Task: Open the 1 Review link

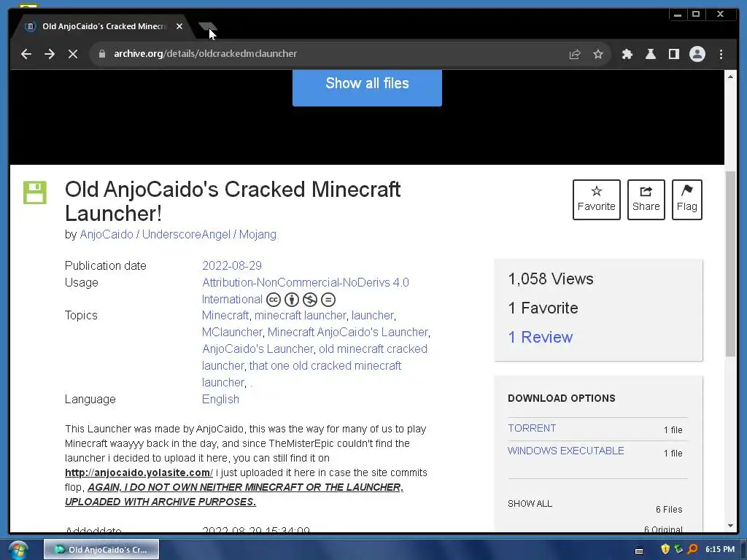Action: [541, 337]
